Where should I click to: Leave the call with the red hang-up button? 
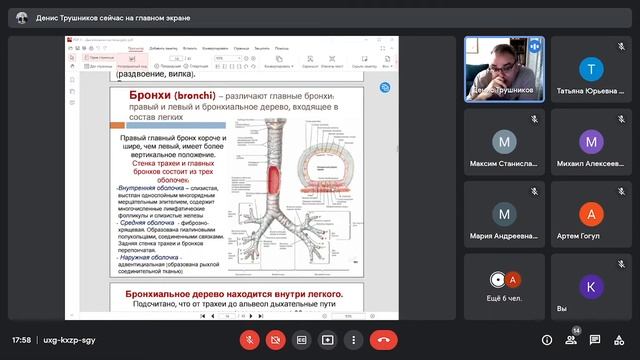383,340
